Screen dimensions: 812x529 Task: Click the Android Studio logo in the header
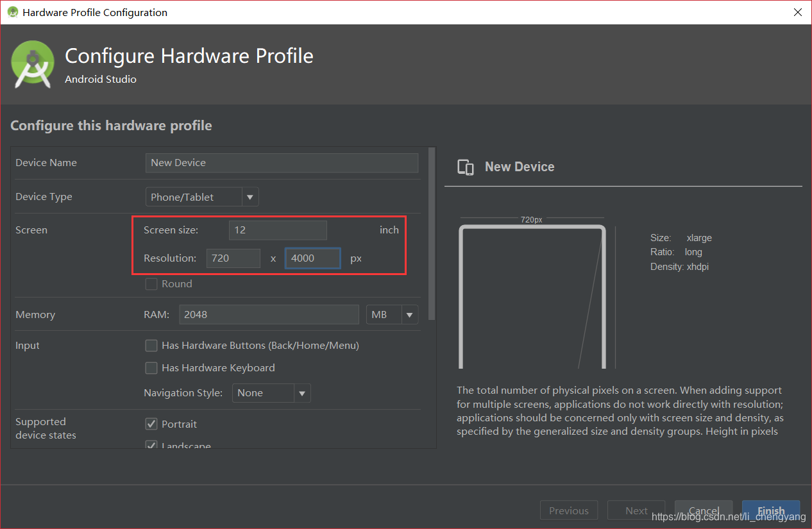[33, 64]
